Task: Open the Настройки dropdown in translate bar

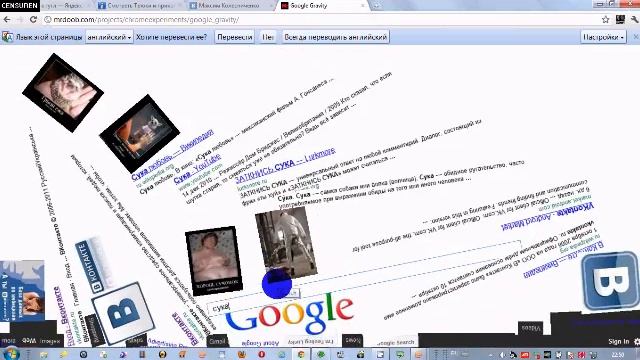Action: tap(603, 37)
